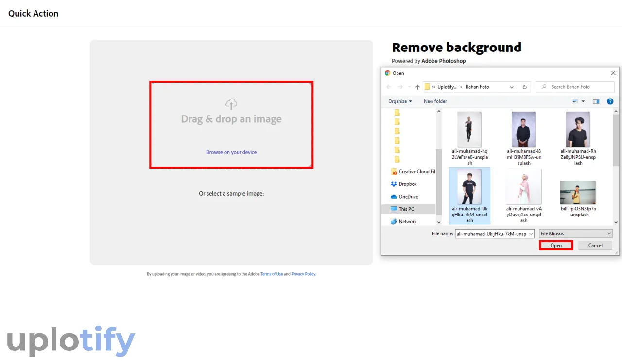Click the Refresh folder icon
The height and width of the screenshot is (364, 622).
coord(524,87)
